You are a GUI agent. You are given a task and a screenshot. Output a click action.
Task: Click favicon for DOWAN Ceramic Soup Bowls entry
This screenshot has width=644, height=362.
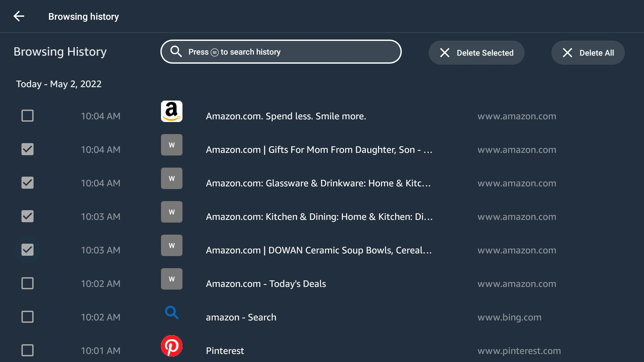point(172,245)
